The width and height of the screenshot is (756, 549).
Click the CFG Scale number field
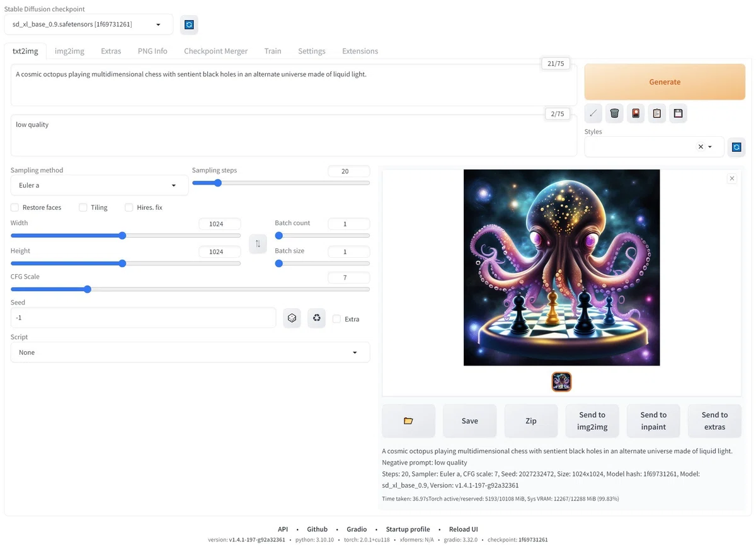click(x=349, y=277)
